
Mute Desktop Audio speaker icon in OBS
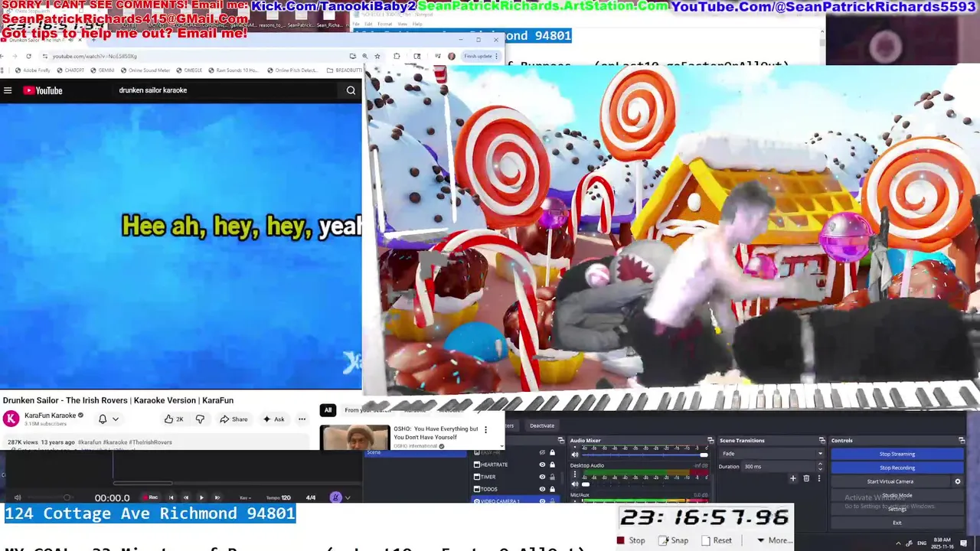[x=575, y=484]
